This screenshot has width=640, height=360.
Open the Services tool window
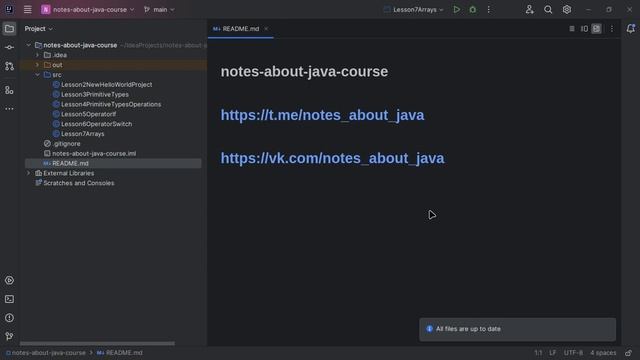point(9,280)
